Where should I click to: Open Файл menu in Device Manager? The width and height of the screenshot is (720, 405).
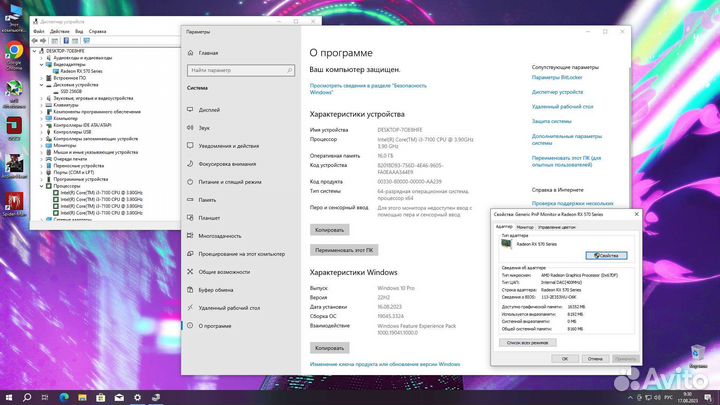39,31
